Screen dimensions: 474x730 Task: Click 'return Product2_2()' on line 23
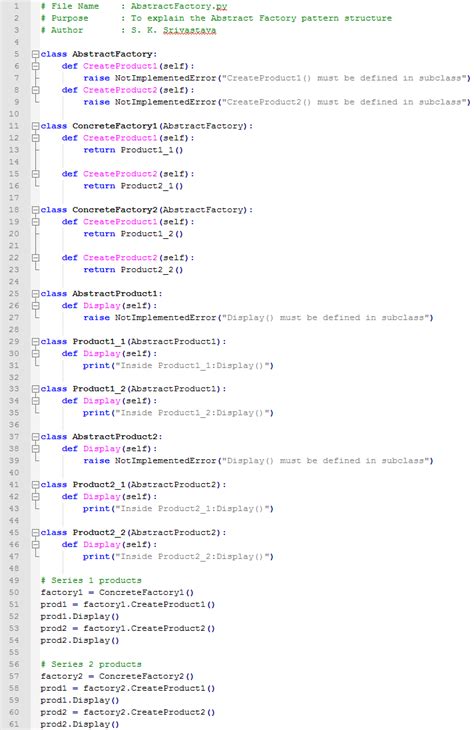[x=133, y=270]
